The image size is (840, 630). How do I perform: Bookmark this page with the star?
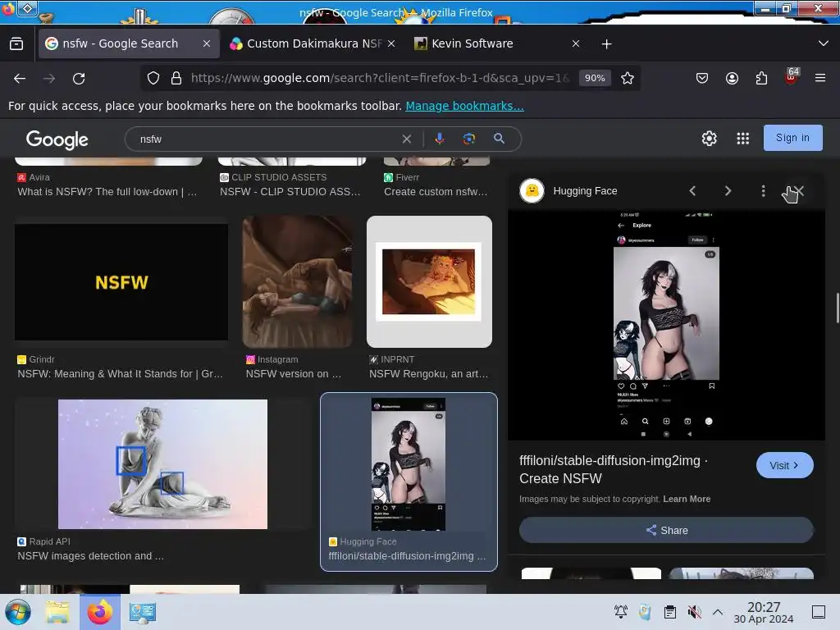point(628,78)
